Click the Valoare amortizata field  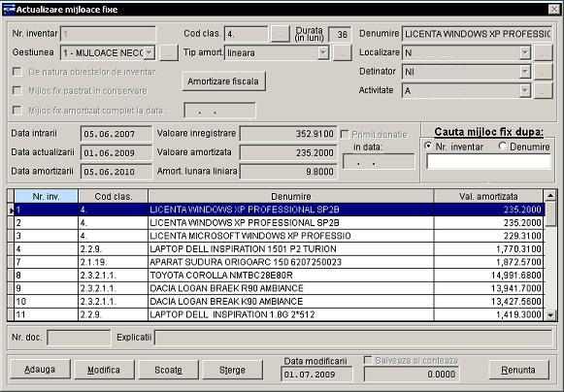pyautogui.click(x=288, y=152)
